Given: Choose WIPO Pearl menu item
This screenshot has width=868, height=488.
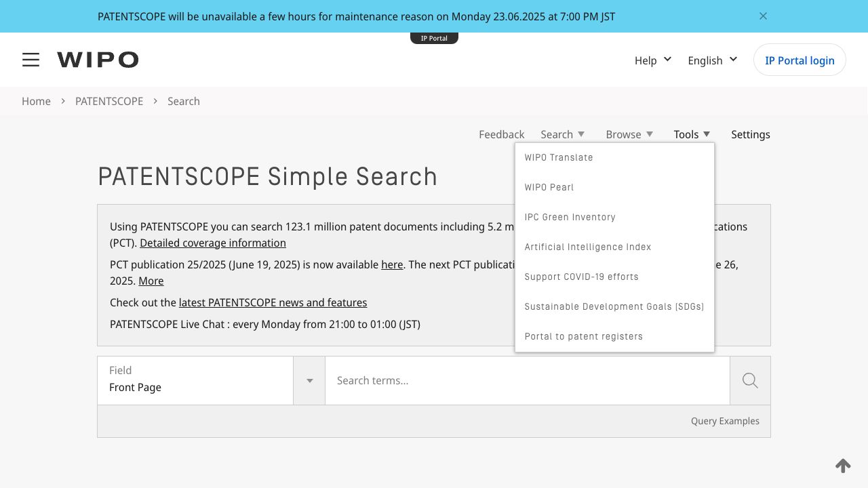Looking at the screenshot, I should (549, 187).
